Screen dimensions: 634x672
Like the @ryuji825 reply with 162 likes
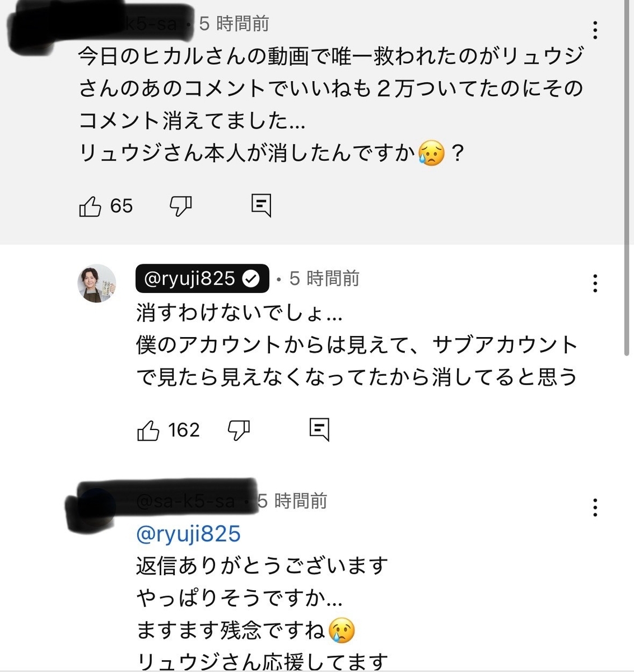[x=148, y=430]
